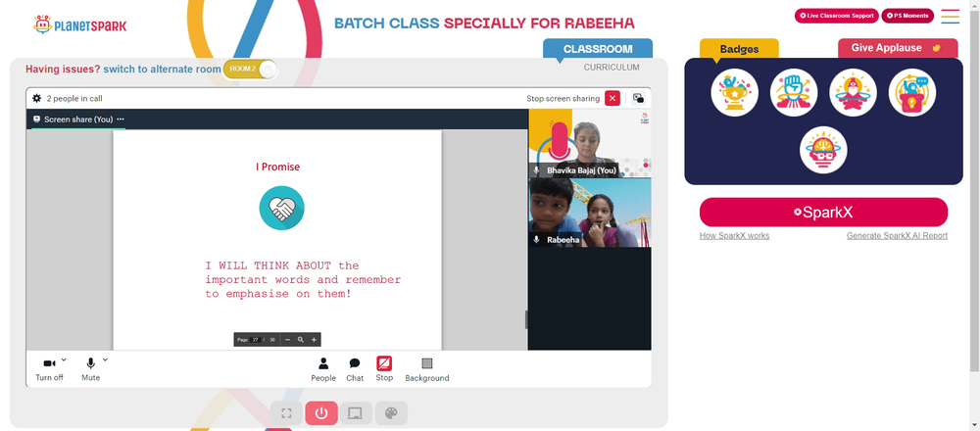The height and width of the screenshot is (431, 980).
Task: Click the red X to stop screen sharing
Action: 612,98
